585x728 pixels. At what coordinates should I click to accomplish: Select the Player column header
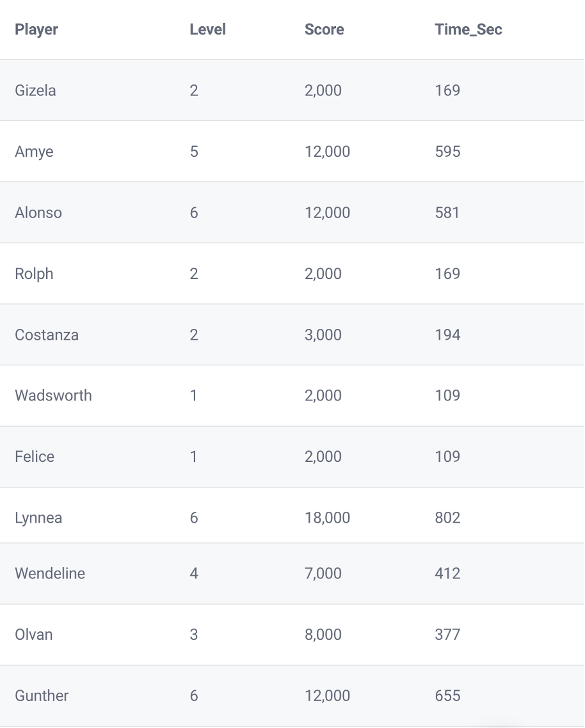[36, 29]
